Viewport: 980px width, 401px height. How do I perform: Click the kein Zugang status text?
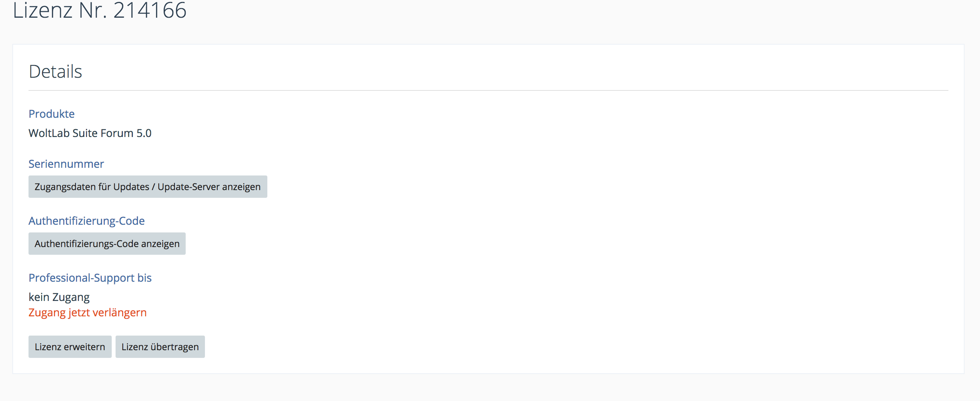(59, 297)
